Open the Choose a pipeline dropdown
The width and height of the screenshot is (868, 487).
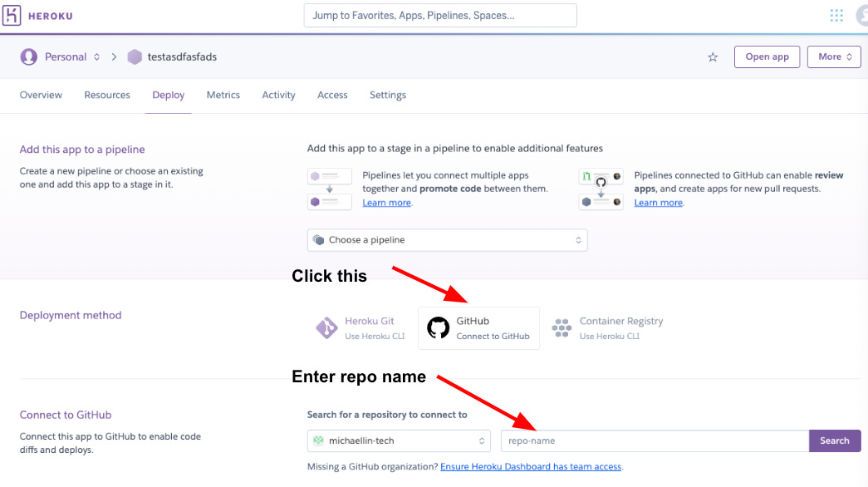tap(447, 239)
